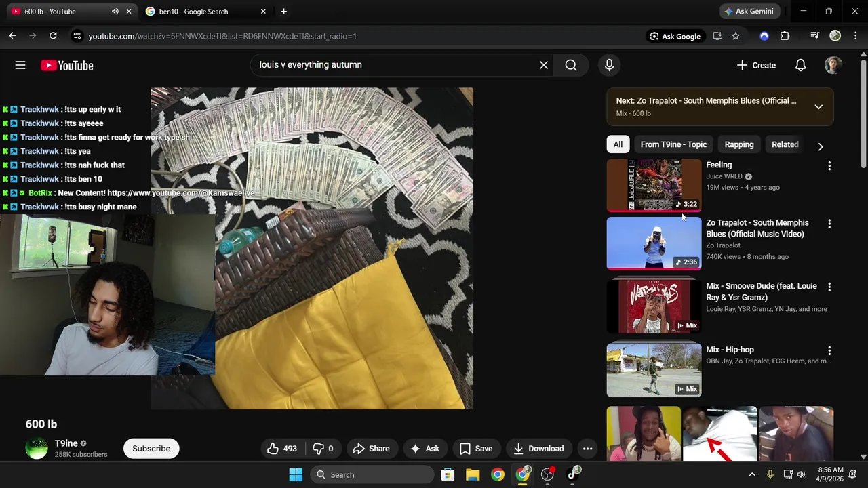
Task: Click the Feeling video title
Action: coord(719,165)
